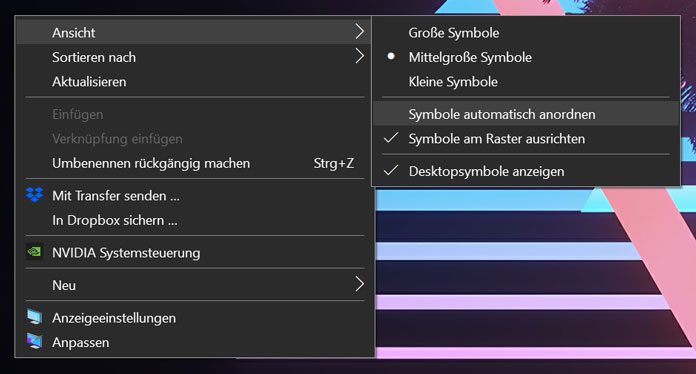
Task: Switch to Kleine Symbole size
Action: pyautogui.click(x=526, y=82)
